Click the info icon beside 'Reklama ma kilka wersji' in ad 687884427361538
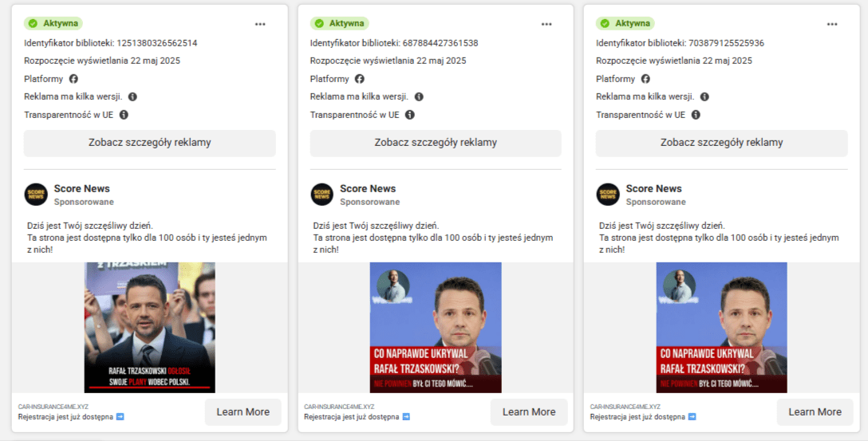Viewport: 868px width, 441px height. (419, 96)
